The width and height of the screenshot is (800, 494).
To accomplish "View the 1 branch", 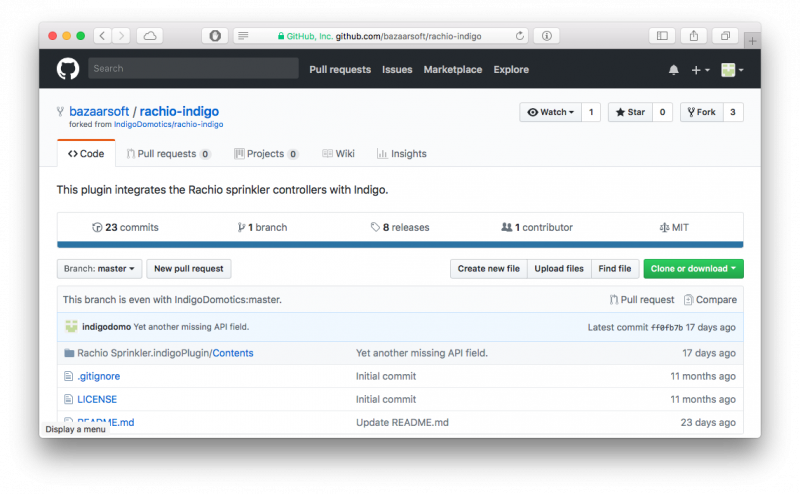I will 262,227.
